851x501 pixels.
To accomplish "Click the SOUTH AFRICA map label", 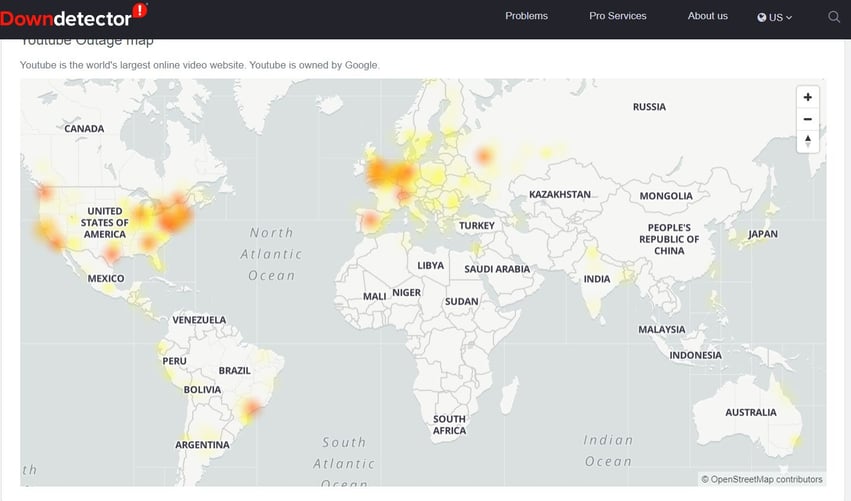I will [x=449, y=425].
